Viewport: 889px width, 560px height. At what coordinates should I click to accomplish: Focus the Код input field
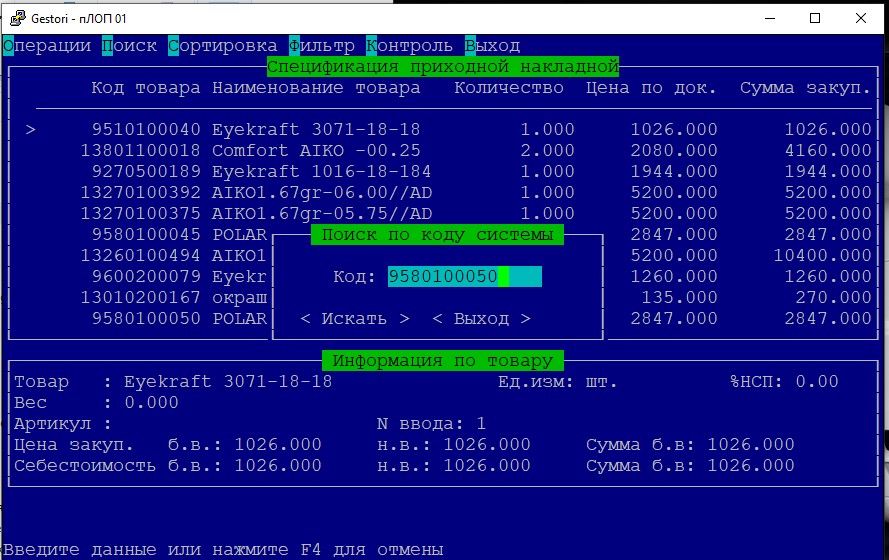tap(465, 277)
